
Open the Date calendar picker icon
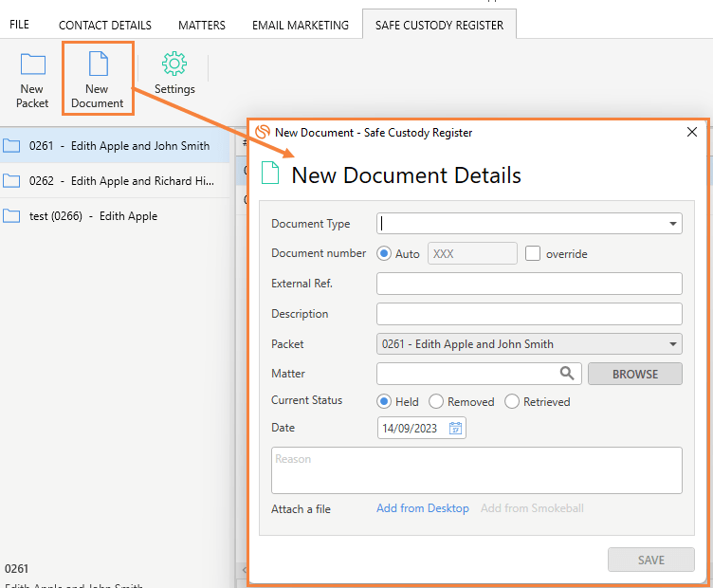point(456,429)
